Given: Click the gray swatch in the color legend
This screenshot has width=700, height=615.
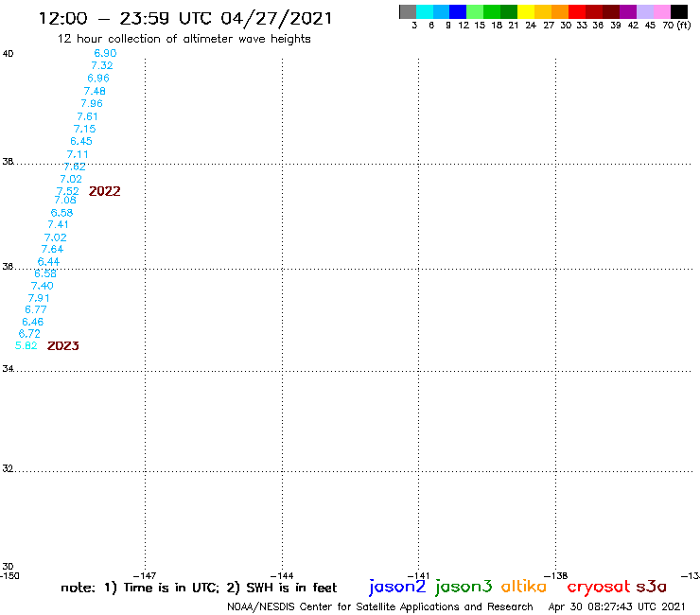Looking at the screenshot, I should [408, 12].
